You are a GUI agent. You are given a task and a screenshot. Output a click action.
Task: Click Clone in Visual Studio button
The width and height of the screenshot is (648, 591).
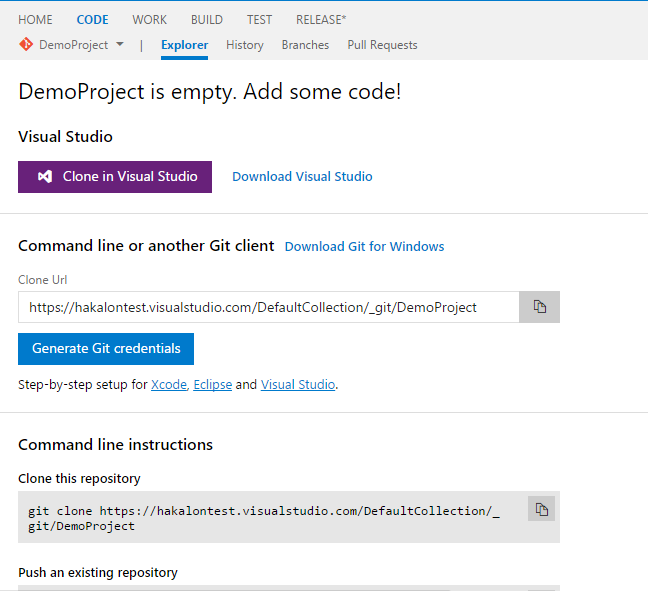(x=115, y=177)
